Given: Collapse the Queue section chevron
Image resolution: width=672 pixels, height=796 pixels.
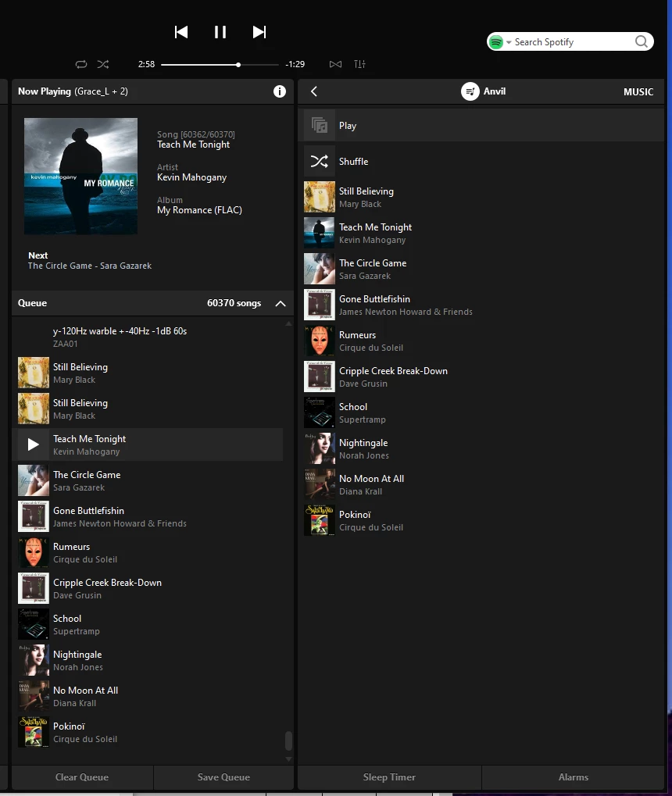Looking at the screenshot, I should [x=281, y=303].
